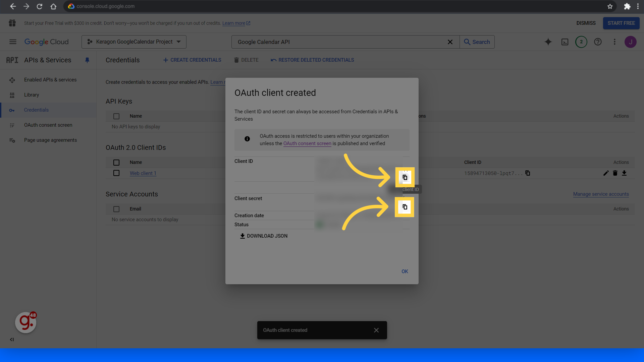Select the Web client 1 row checkbox
This screenshot has width=644, height=362.
(116, 173)
